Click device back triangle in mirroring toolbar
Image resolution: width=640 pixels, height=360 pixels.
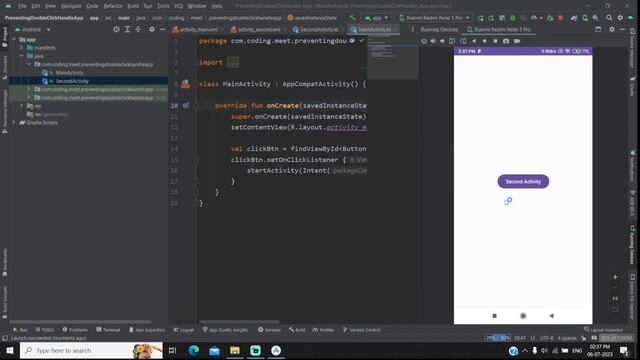point(474,41)
